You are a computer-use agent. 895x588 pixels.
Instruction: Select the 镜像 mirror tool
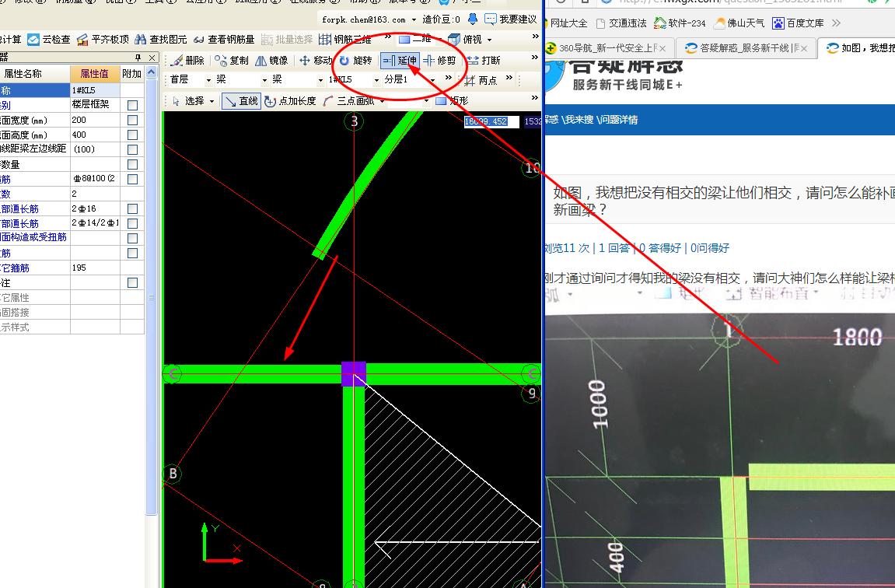coord(271,61)
